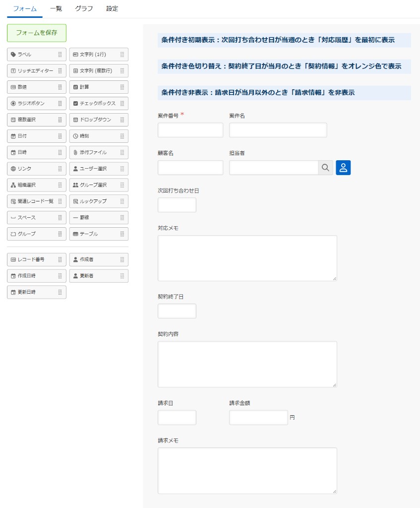Select the 更新者 field item

coord(99,276)
